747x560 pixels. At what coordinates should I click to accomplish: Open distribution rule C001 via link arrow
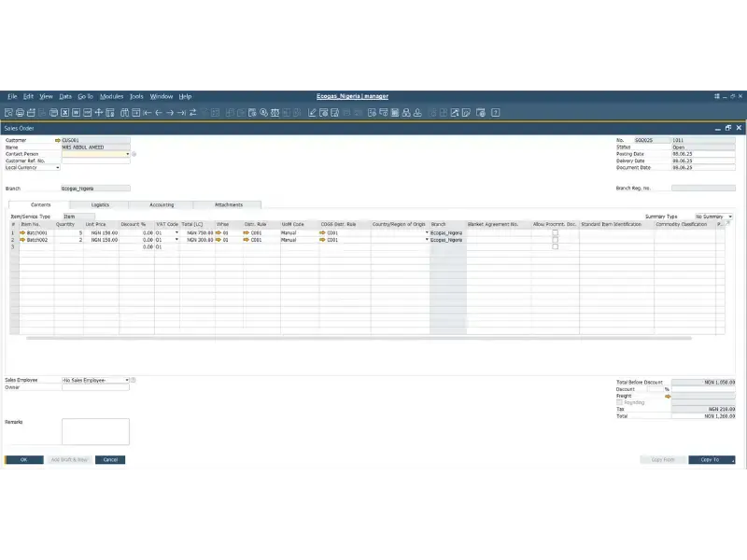click(247, 231)
